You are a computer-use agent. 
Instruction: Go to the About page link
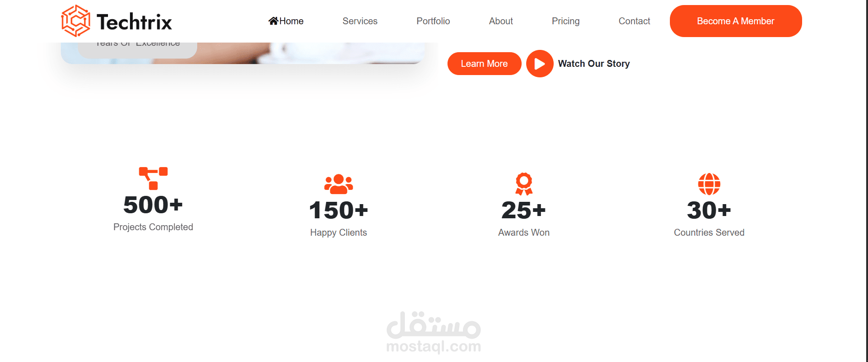(x=501, y=21)
